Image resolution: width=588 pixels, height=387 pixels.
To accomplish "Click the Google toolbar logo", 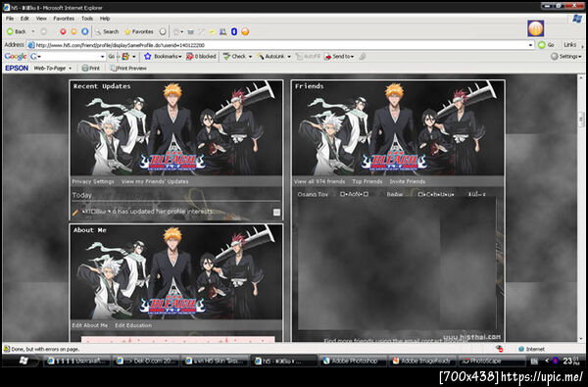I will [16, 56].
